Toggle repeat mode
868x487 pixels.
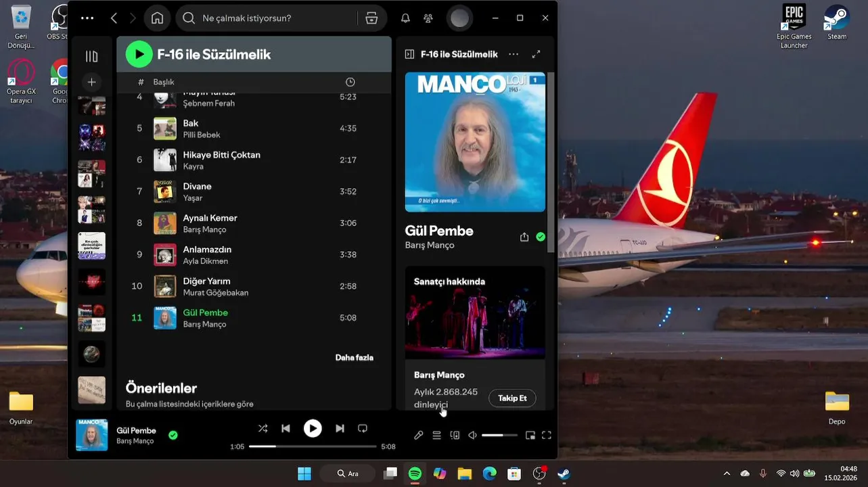(x=363, y=428)
